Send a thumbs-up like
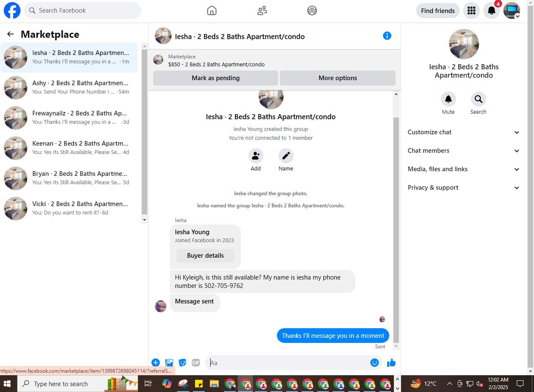 tap(391, 363)
